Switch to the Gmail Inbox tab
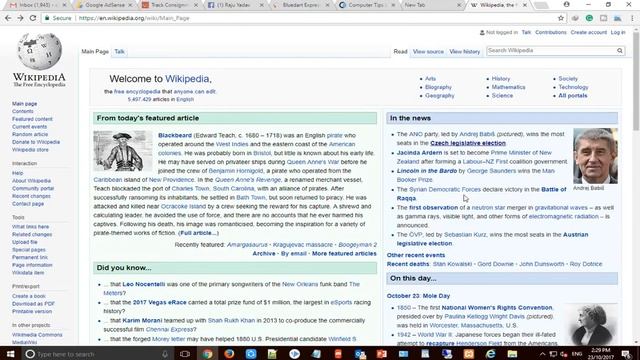The height and width of the screenshot is (360, 640). 35,5
